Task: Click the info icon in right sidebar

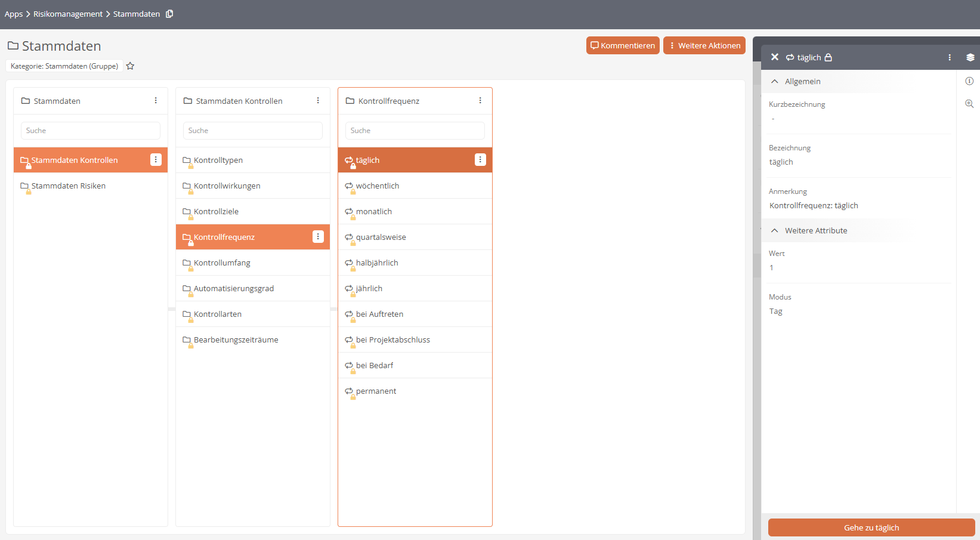Action: point(969,81)
